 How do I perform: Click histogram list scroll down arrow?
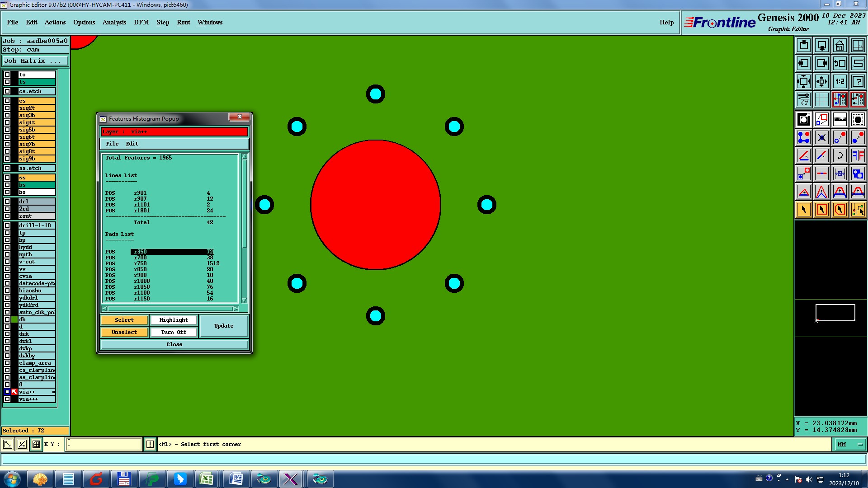(x=244, y=300)
